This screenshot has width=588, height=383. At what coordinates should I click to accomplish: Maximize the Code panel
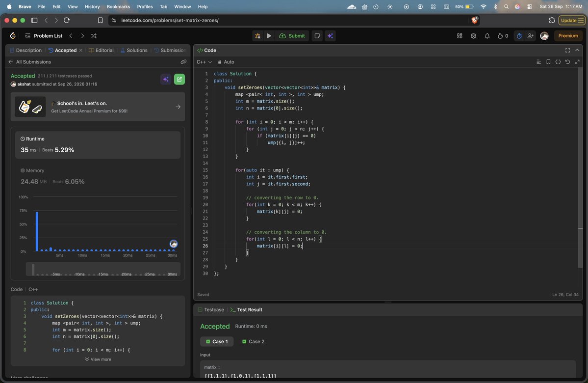(567, 50)
